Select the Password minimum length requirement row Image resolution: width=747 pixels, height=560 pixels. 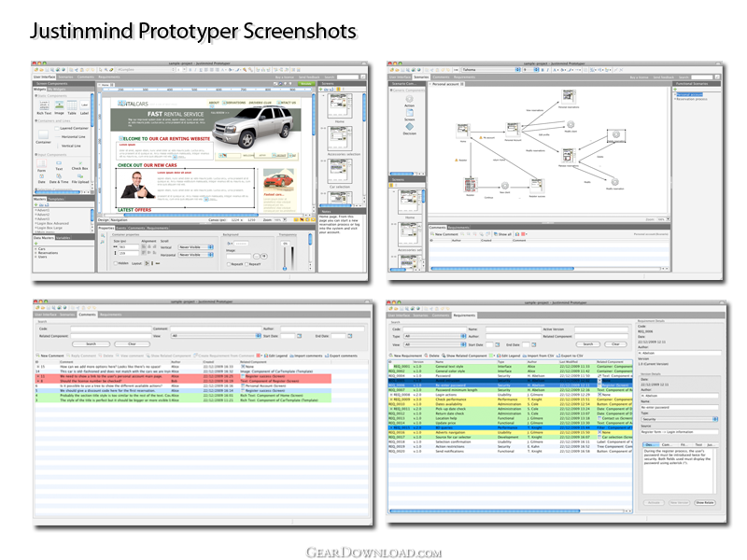click(510, 390)
